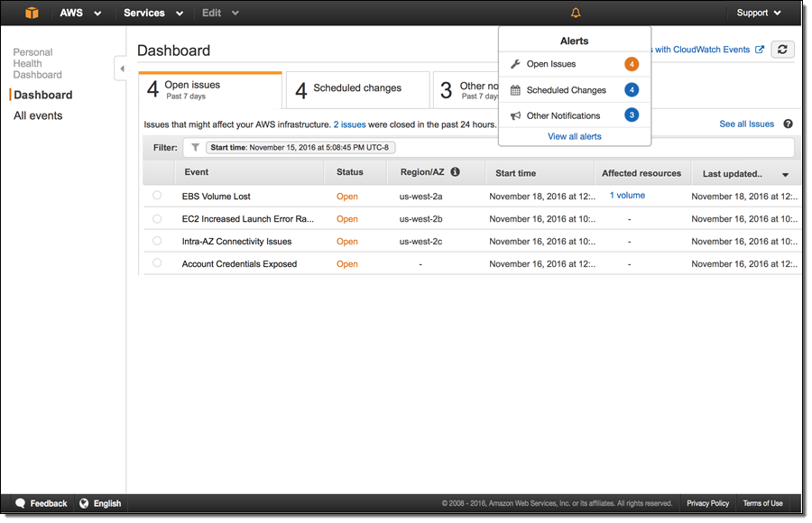Click the refresh button icon
The width and height of the screenshot is (812, 523).
(x=782, y=50)
